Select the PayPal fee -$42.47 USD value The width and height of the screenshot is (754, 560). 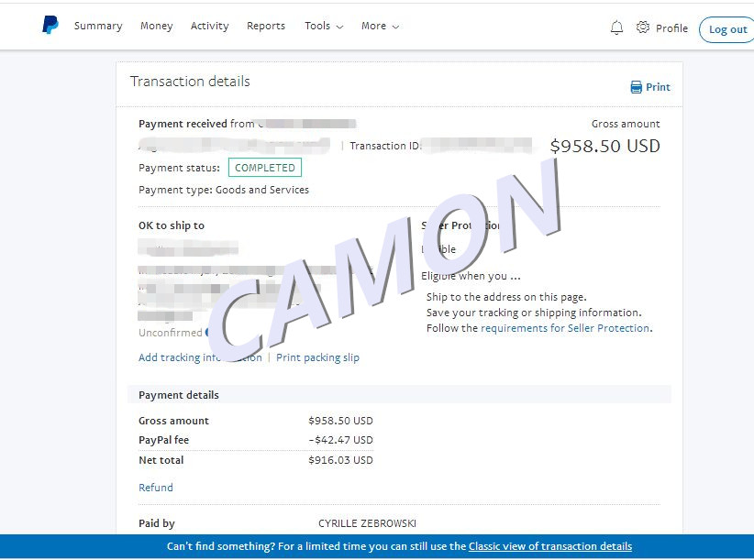(x=340, y=440)
